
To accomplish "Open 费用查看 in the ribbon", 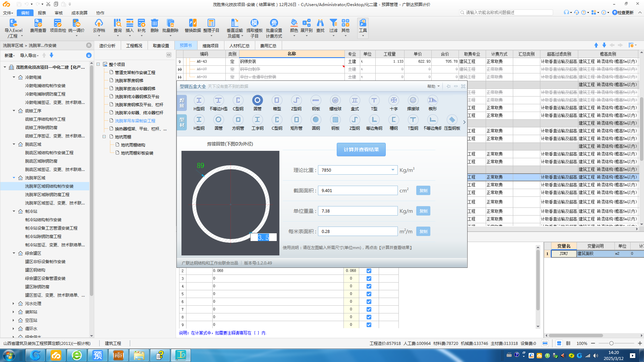I will (38, 26).
